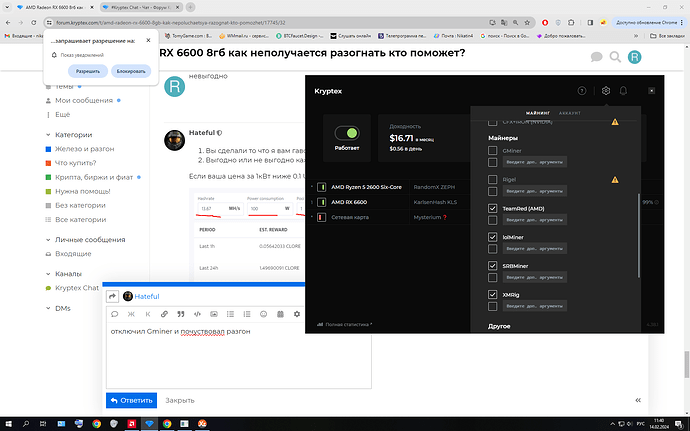Enable the GMiner checkbox
This screenshot has width=690, height=431.
click(x=492, y=149)
